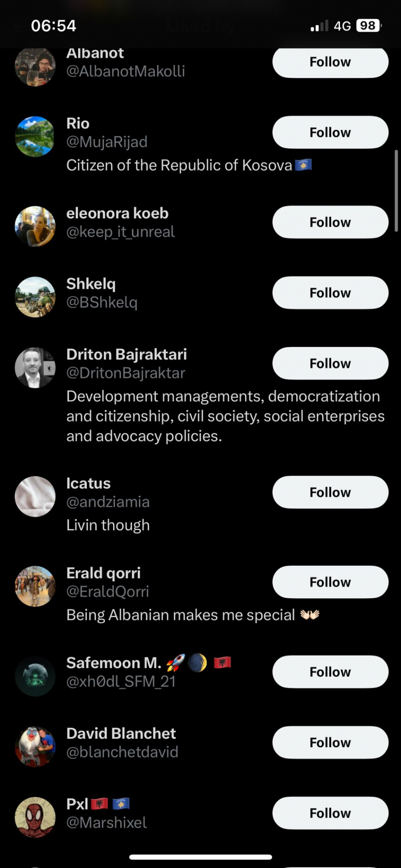Follow eleonora koeb
This screenshot has width=401, height=868.
click(330, 222)
